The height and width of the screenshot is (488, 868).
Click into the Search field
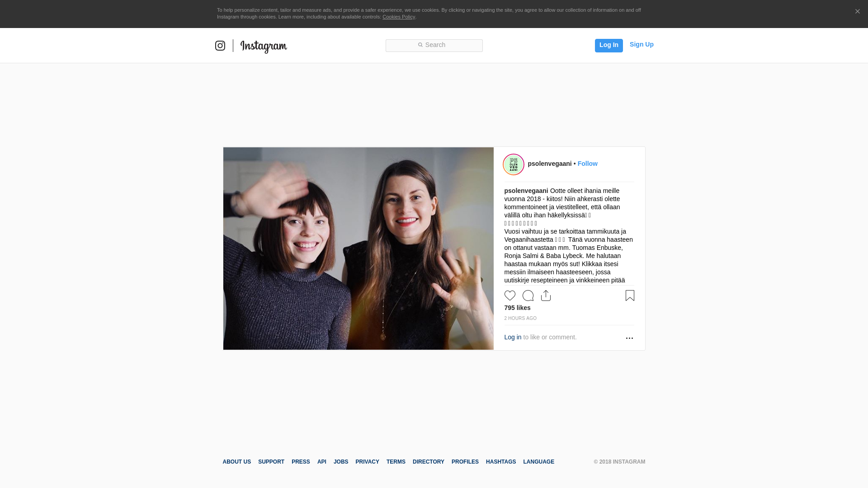click(434, 45)
